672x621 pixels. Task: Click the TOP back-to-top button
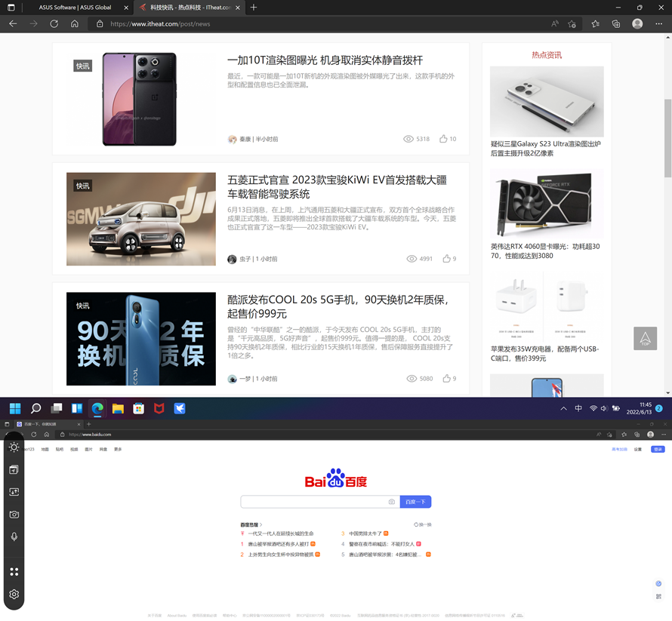[645, 338]
